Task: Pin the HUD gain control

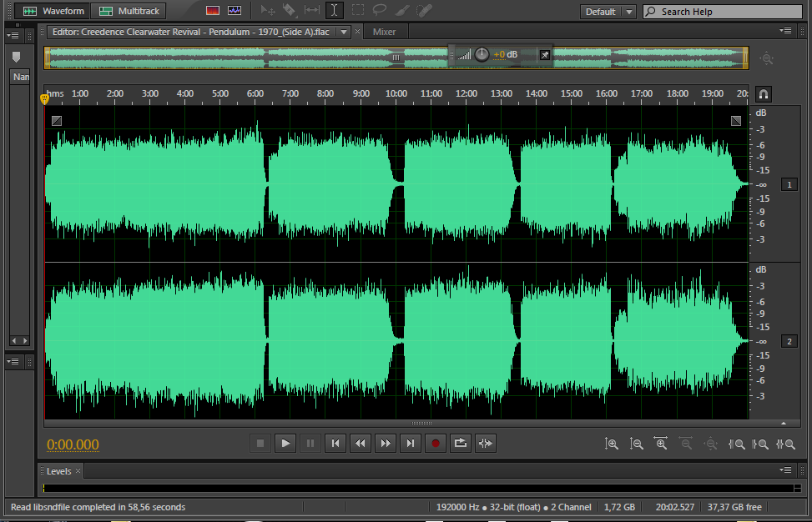Action: click(x=545, y=55)
